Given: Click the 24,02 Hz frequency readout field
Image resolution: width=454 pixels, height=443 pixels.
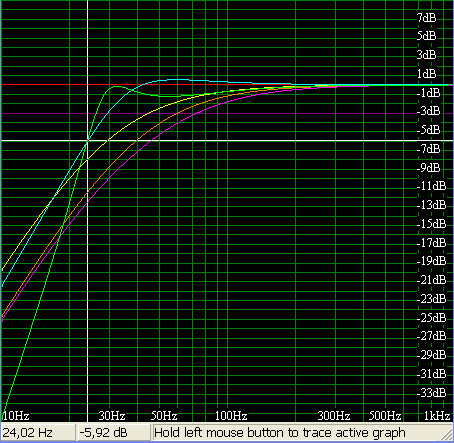Looking at the screenshot, I should click(x=38, y=433).
